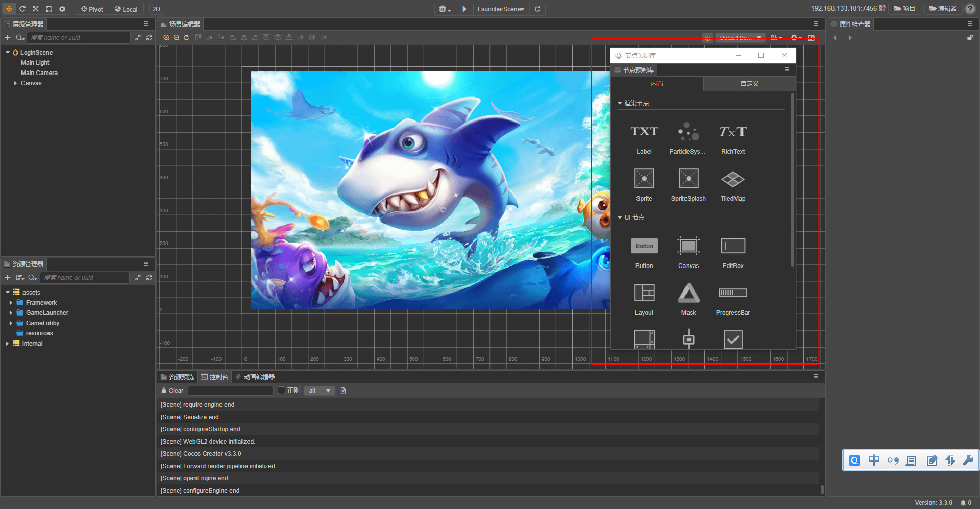Choose the Layout node icon
This screenshot has height=509, width=980.
pyautogui.click(x=644, y=294)
